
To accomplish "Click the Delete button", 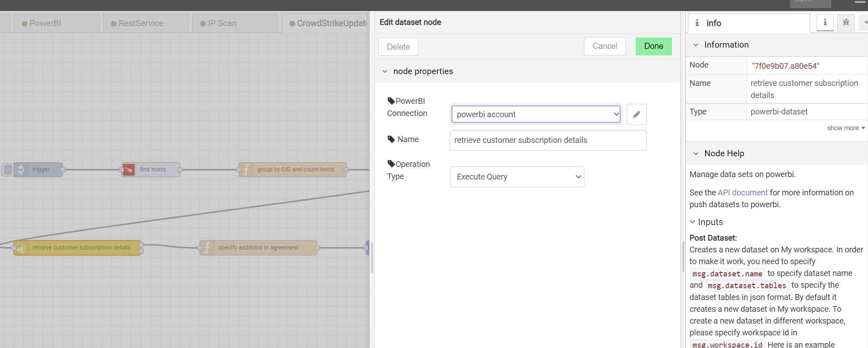I will click(x=399, y=47).
